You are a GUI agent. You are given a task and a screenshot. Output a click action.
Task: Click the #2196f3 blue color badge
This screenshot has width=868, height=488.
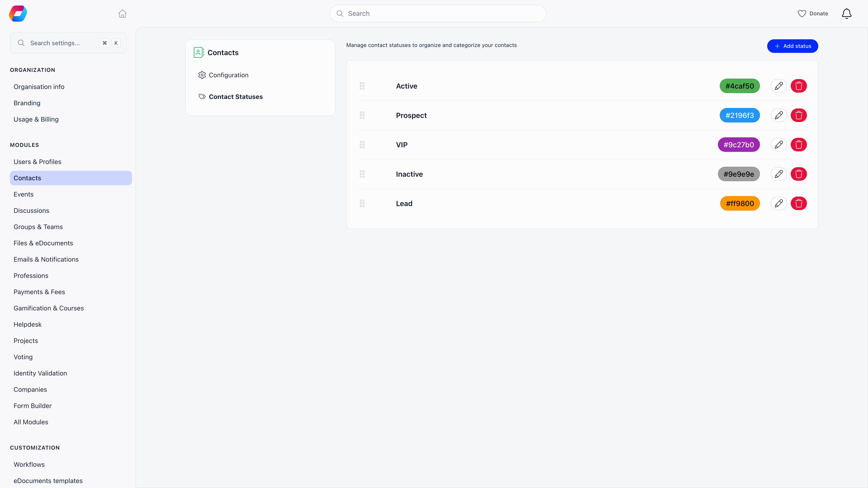pos(740,115)
